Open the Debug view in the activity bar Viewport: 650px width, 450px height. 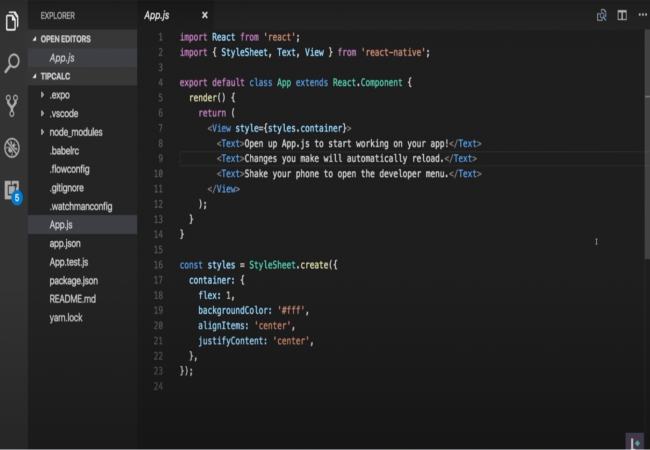[x=13, y=148]
